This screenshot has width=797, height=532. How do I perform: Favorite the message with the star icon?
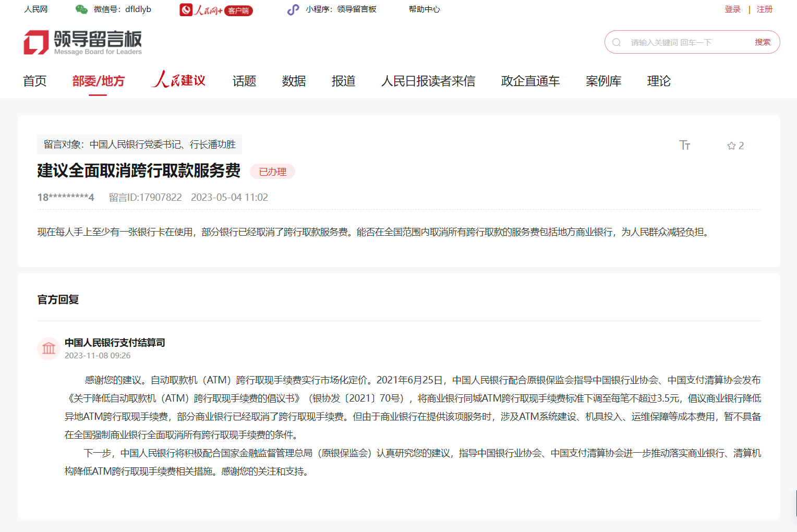[x=731, y=146]
